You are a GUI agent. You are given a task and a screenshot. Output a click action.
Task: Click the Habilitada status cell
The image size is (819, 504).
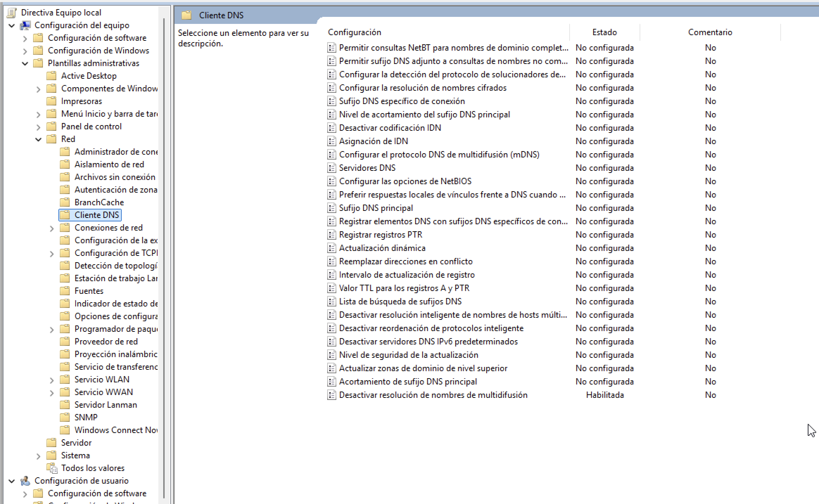coord(605,395)
